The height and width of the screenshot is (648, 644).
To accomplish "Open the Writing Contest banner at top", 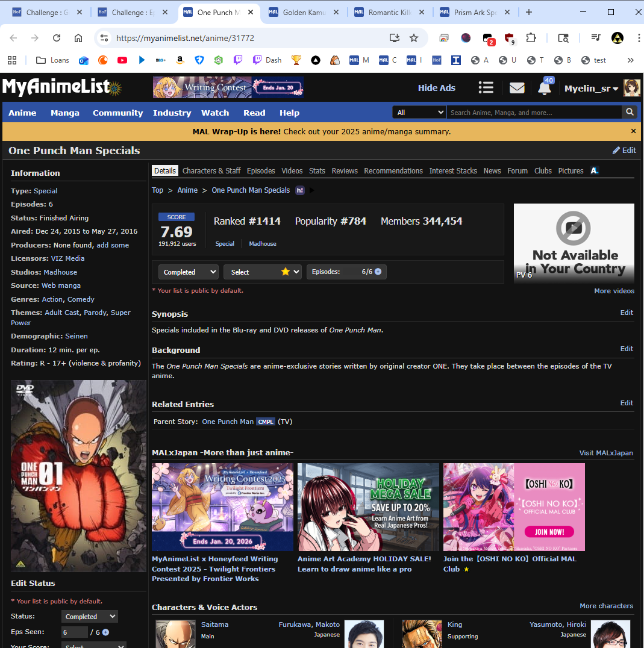I will tap(228, 87).
